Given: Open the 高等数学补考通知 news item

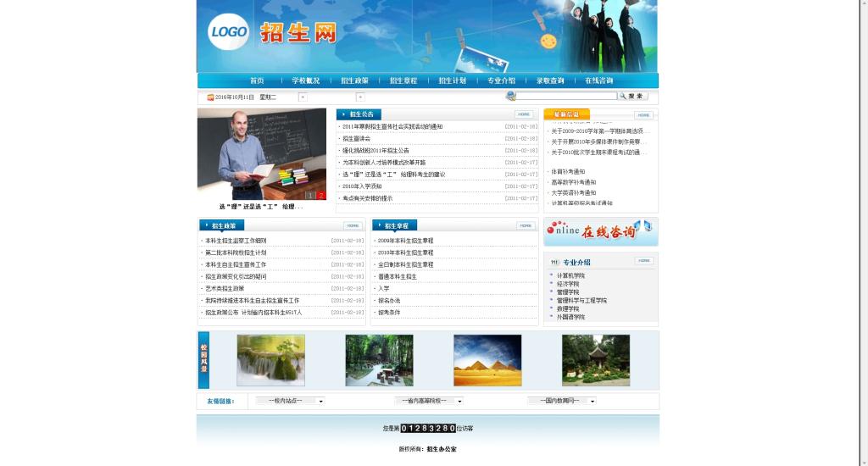Looking at the screenshot, I should coord(574,182).
